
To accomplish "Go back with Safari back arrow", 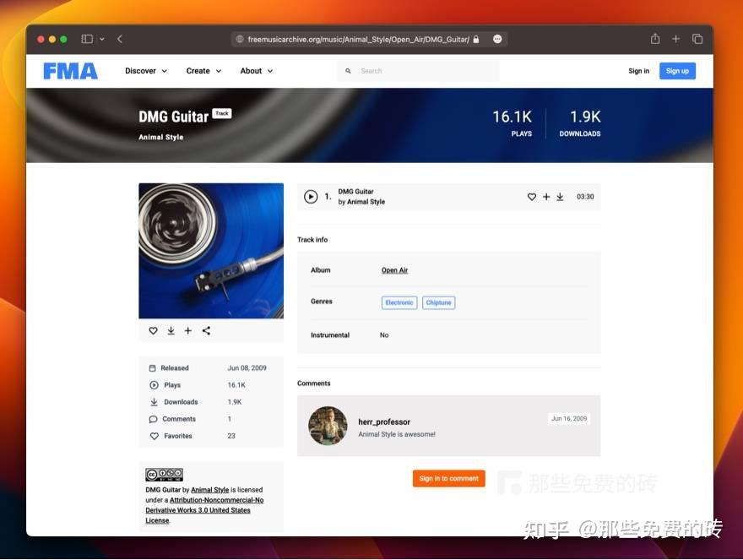I will pos(120,39).
